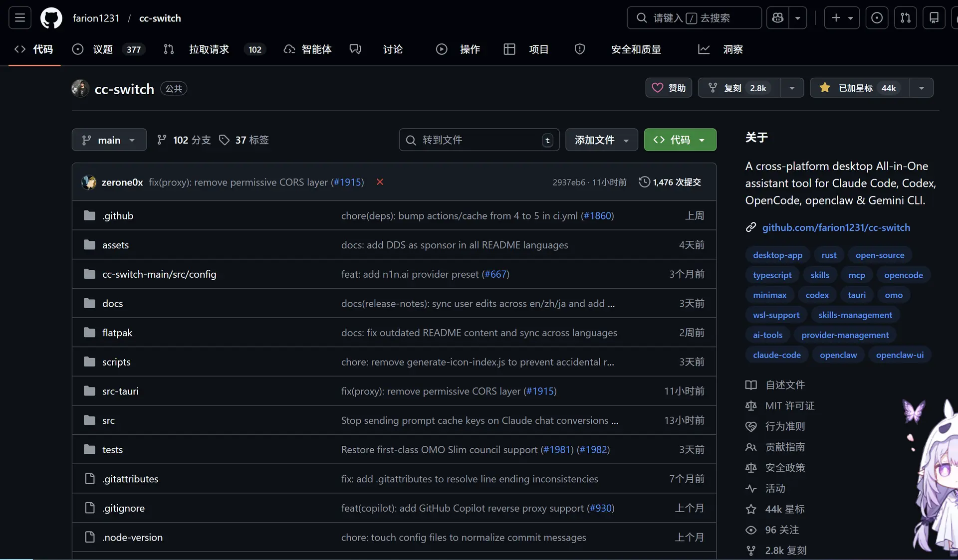This screenshot has width=958, height=560.
Task: Click the failed CI status cross icon
Action: 380,182
